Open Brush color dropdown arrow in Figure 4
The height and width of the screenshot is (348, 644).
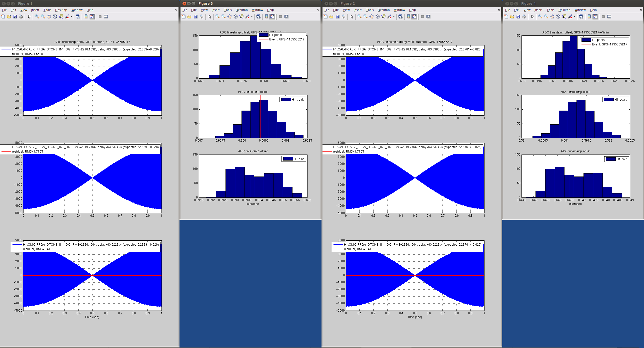pyautogui.click(x=574, y=17)
